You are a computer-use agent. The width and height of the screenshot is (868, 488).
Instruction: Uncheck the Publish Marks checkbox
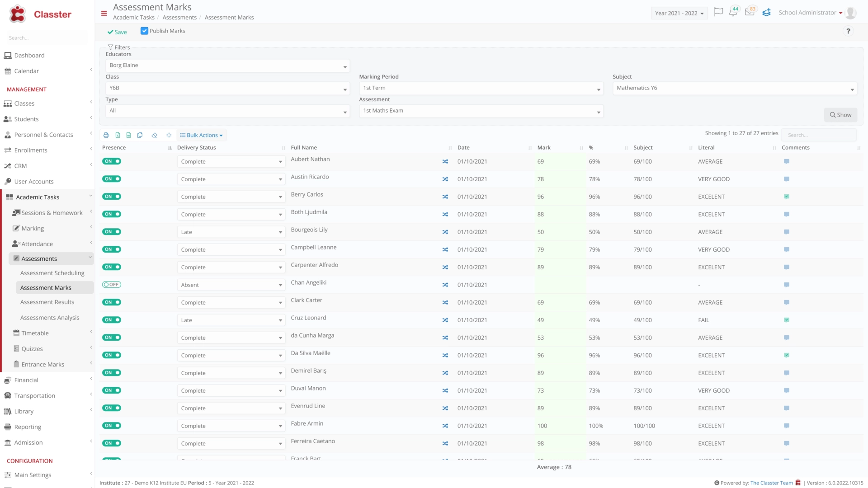tap(144, 31)
